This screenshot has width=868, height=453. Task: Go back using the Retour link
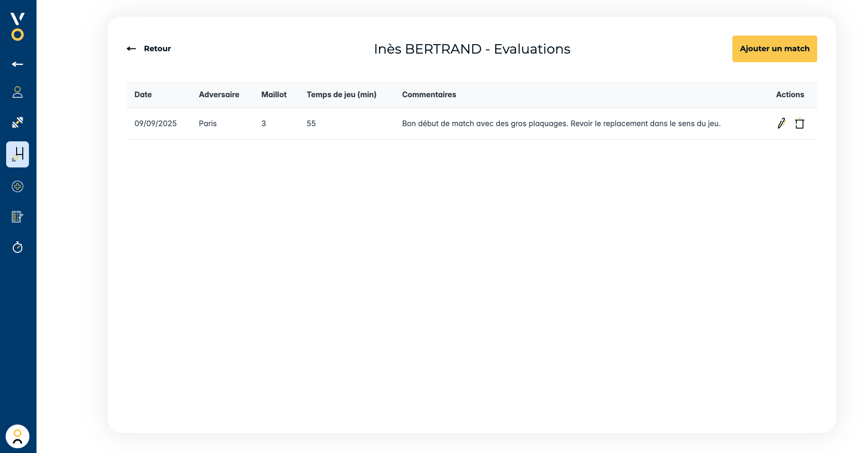[x=149, y=48]
